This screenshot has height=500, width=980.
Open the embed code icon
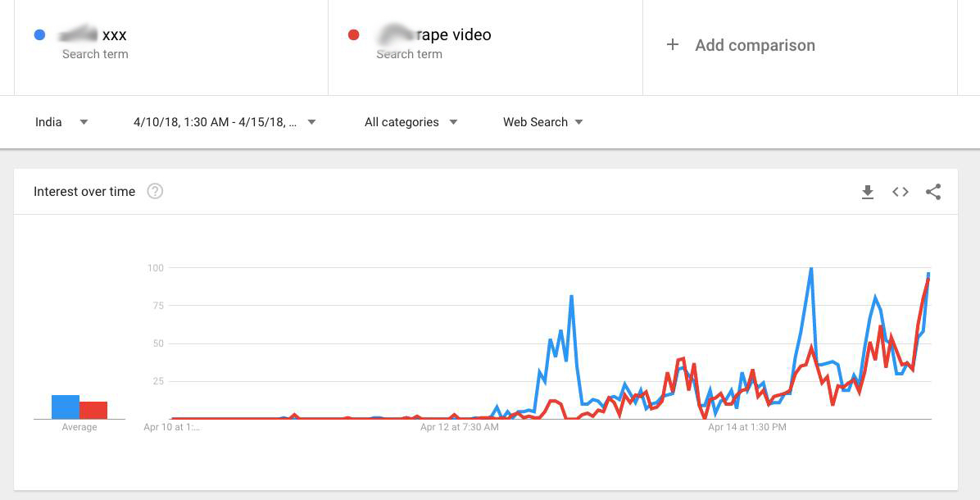[901, 192]
